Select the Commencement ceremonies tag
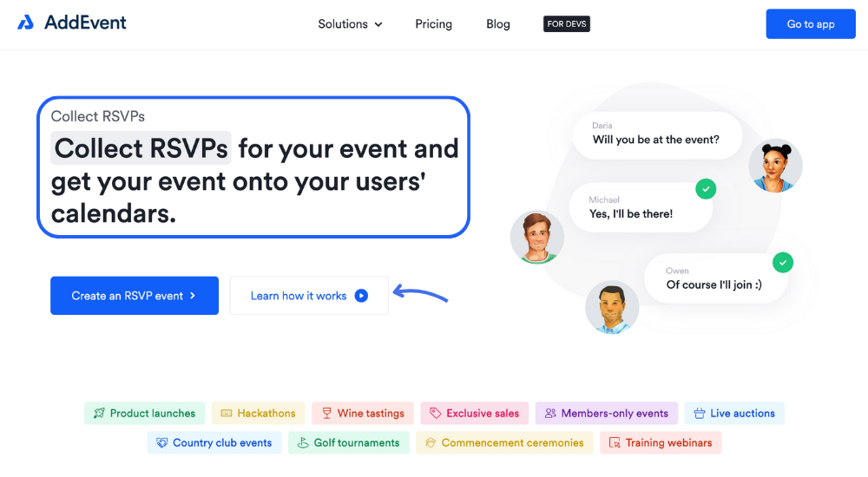Viewport: 868px width, 477px height. [503, 443]
